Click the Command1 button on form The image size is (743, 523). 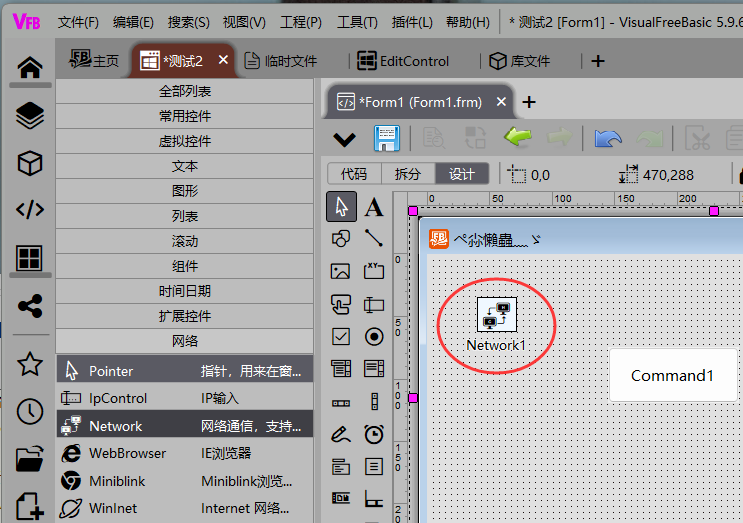(672, 375)
